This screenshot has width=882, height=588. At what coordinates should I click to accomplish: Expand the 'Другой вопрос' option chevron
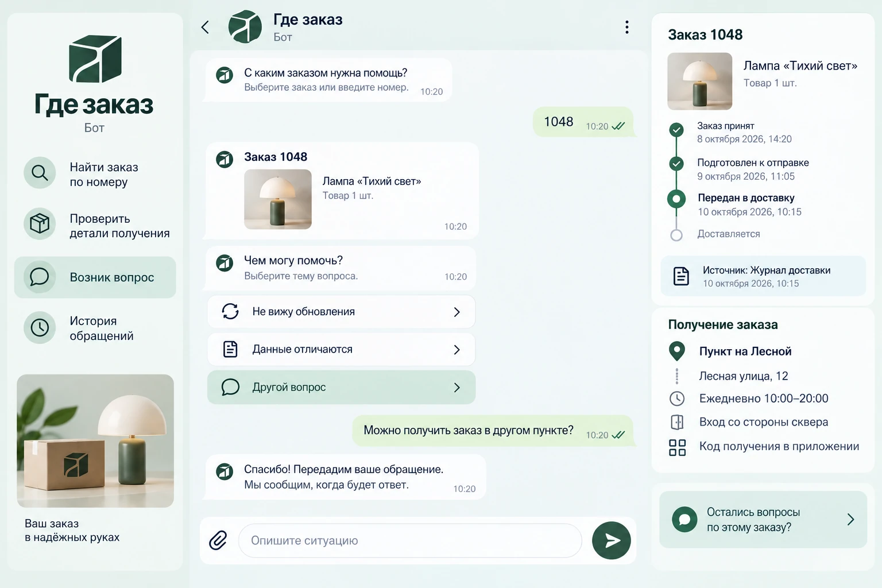(x=457, y=388)
